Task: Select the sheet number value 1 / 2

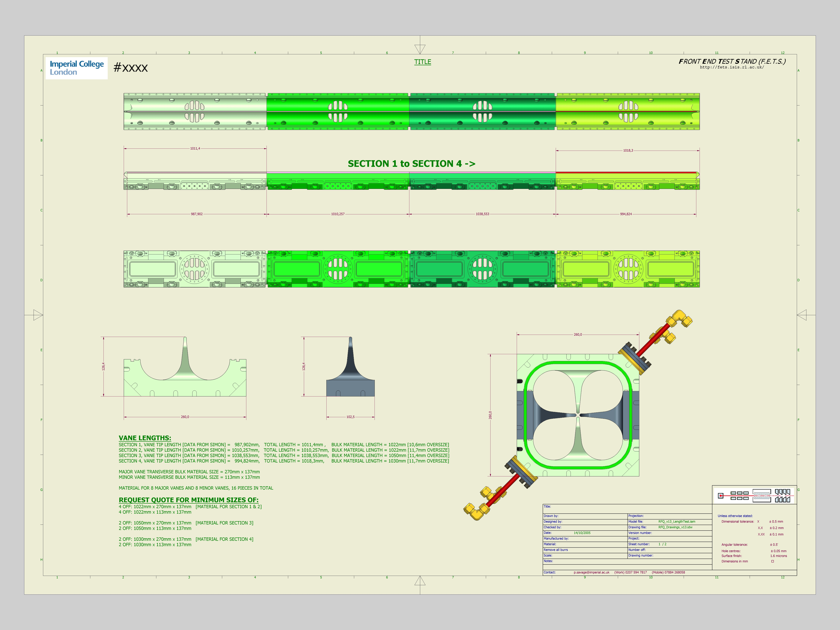Action: (662, 544)
